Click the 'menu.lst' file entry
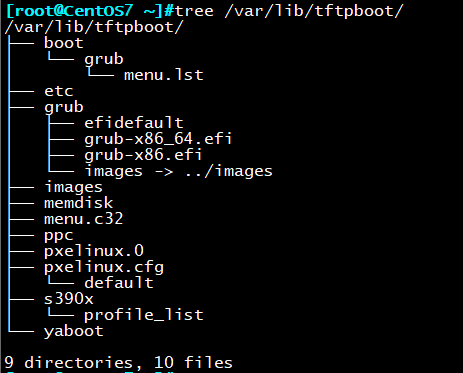This screenshot has width=463, height=373. pos(164,75)
